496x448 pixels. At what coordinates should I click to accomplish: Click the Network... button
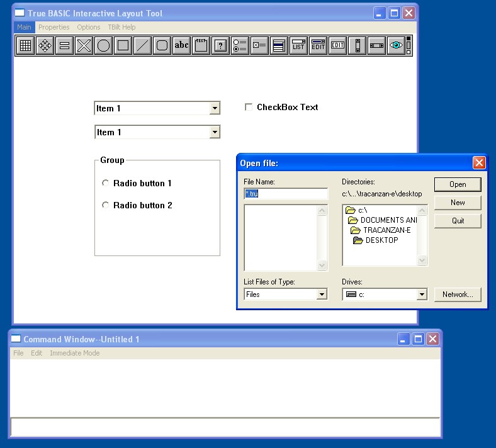tap(458, 294)
